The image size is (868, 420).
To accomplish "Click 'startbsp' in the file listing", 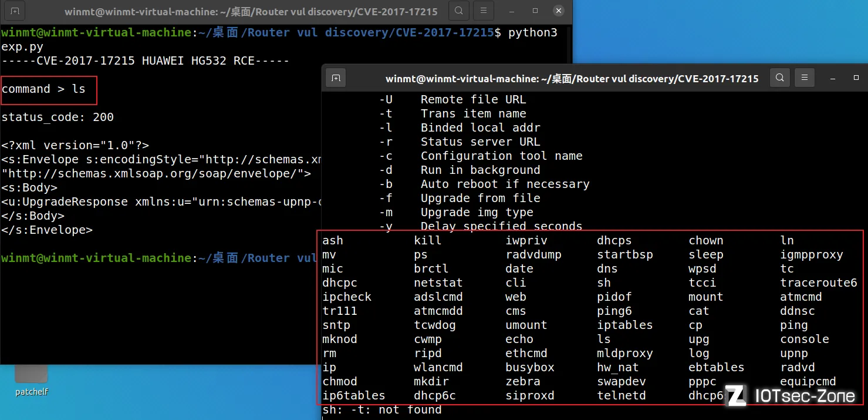I will tap(625, 255).
